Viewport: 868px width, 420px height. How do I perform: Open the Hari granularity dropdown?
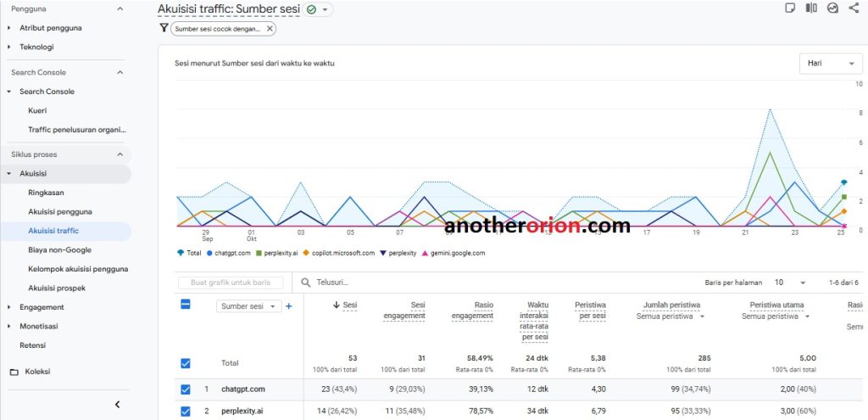pos(831,64)
